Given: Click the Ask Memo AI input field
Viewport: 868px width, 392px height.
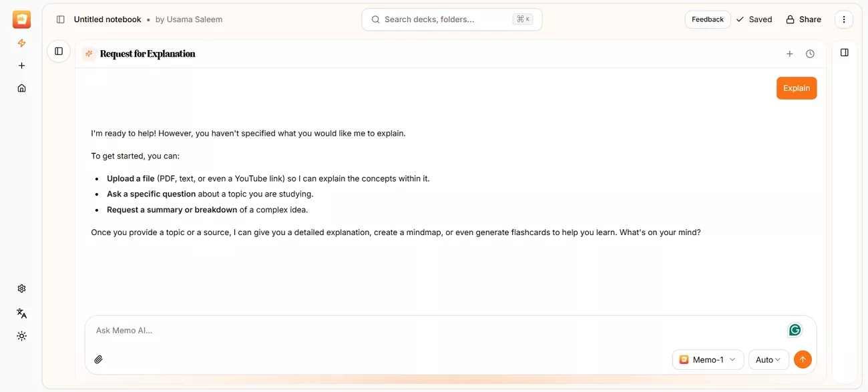Looking at the screenshot, I should 267,330.
